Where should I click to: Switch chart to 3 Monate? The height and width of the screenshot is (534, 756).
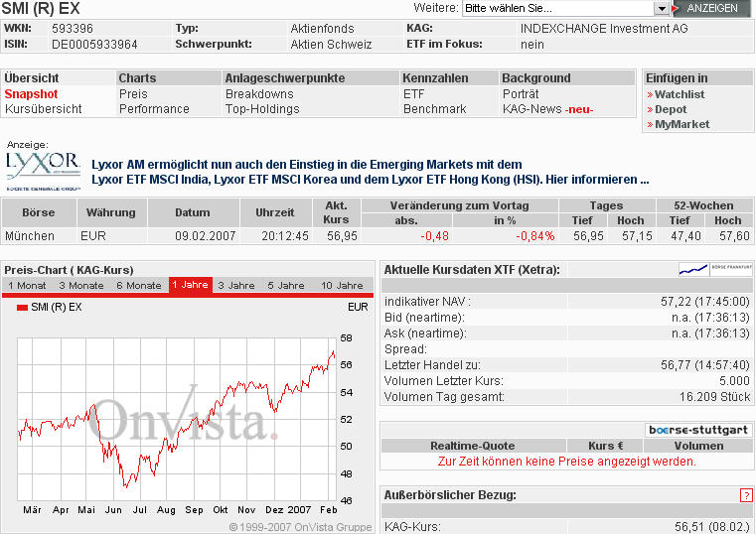click(81, 285)
